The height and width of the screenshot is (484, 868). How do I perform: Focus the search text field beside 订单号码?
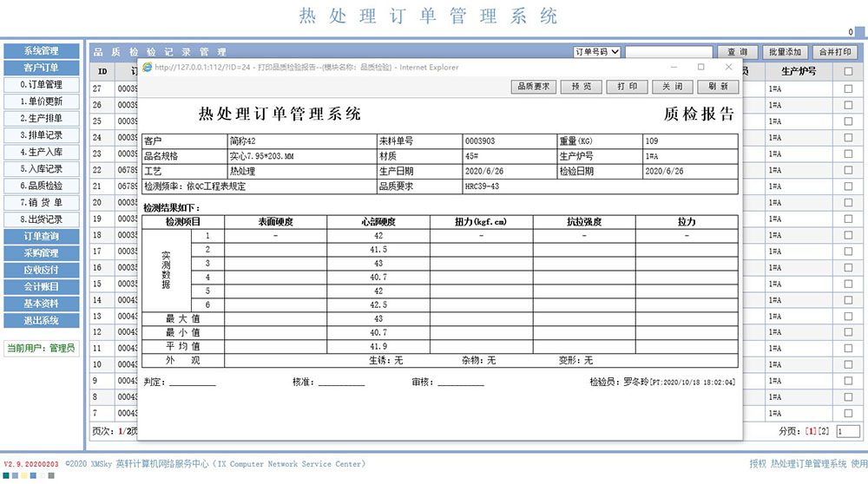pos(668,52)
